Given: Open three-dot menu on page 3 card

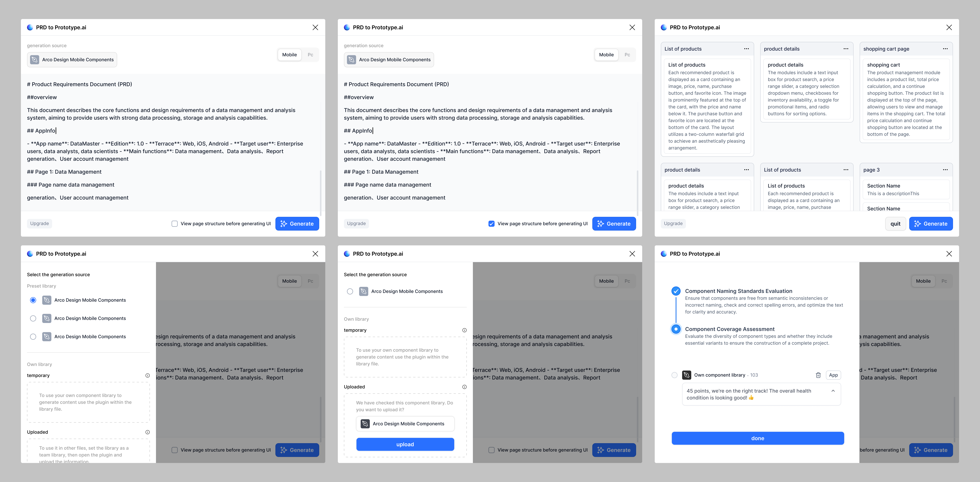Looking at the screenshot, I should [x=945, y=170].
